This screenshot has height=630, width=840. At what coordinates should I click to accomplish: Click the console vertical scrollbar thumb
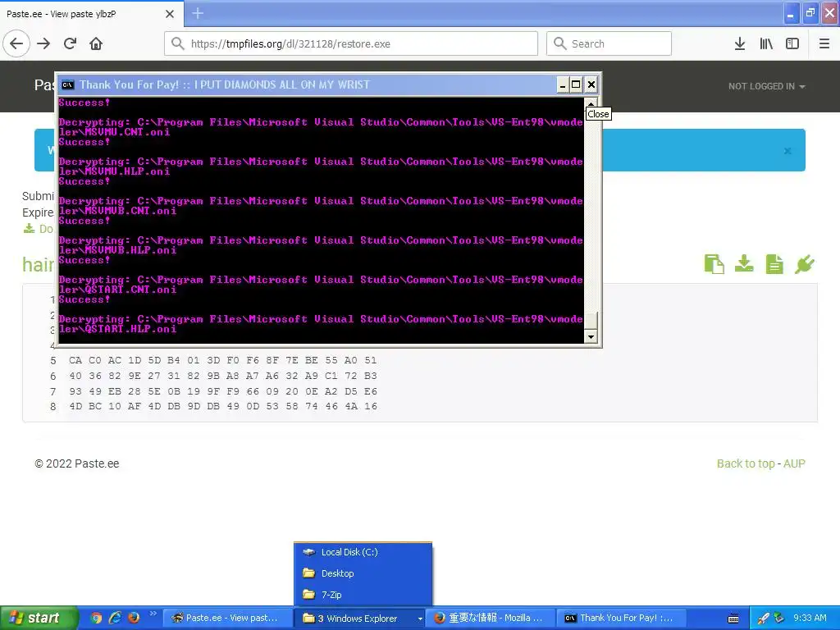click(591, 321)
